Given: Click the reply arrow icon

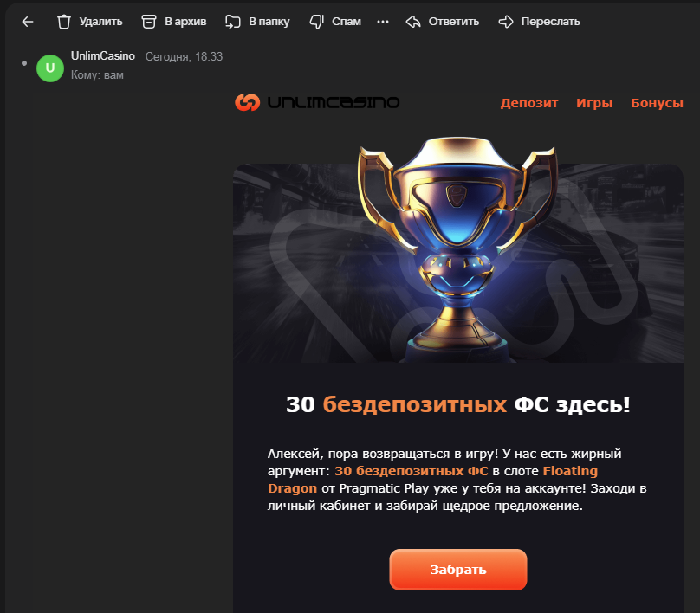Looking at the screenshot, I should pyautogui.click(x=413, y=22).
